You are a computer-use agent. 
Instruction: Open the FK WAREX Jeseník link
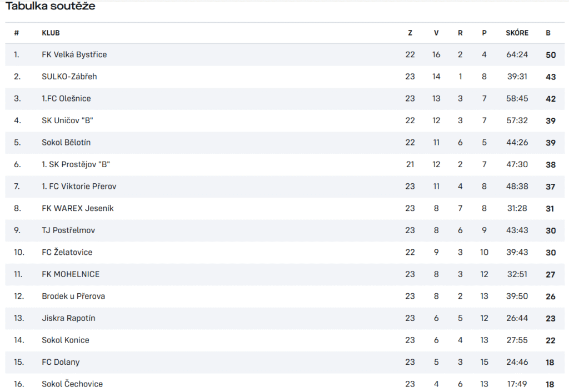(78, 209)
